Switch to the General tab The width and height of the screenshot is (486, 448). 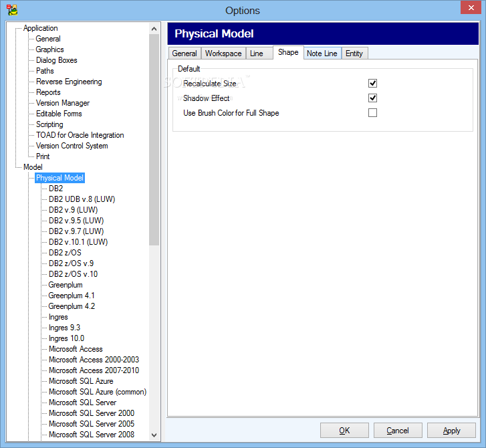click(185, 53)
